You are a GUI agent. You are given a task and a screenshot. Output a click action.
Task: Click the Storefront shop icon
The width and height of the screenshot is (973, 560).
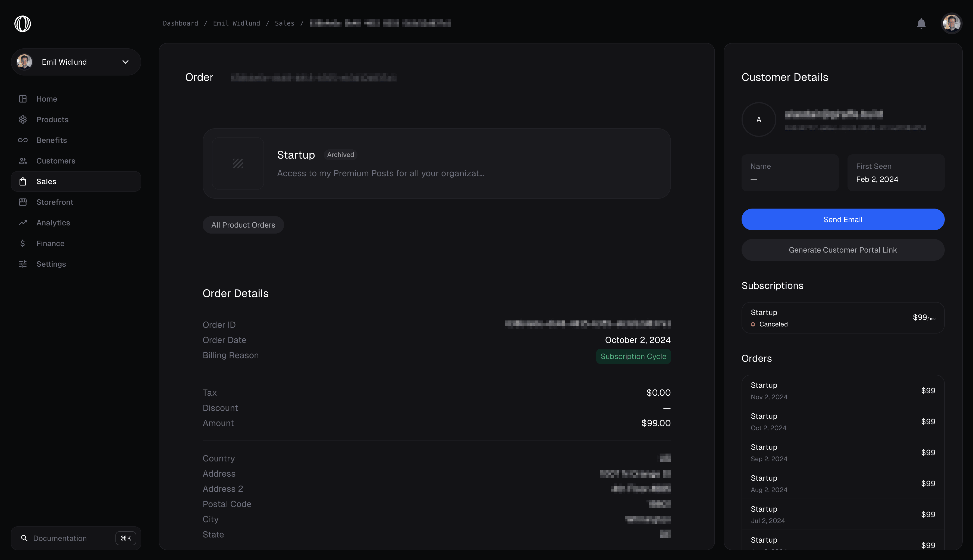(x=23, y=202)
